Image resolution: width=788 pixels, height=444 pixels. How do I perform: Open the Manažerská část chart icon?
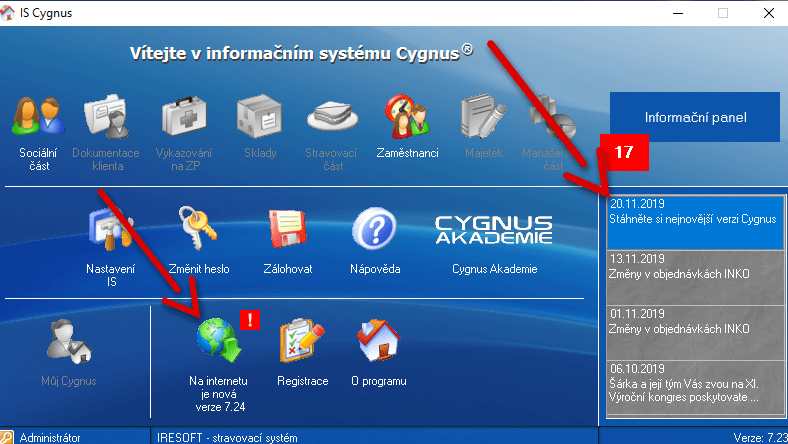(x=553, y=116)
